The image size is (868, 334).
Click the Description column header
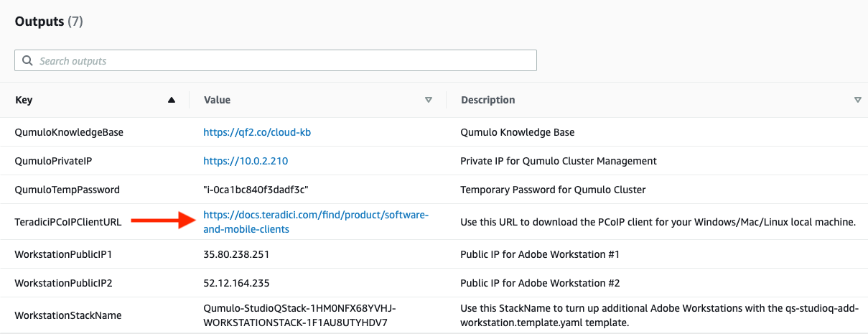coord(487,100)
